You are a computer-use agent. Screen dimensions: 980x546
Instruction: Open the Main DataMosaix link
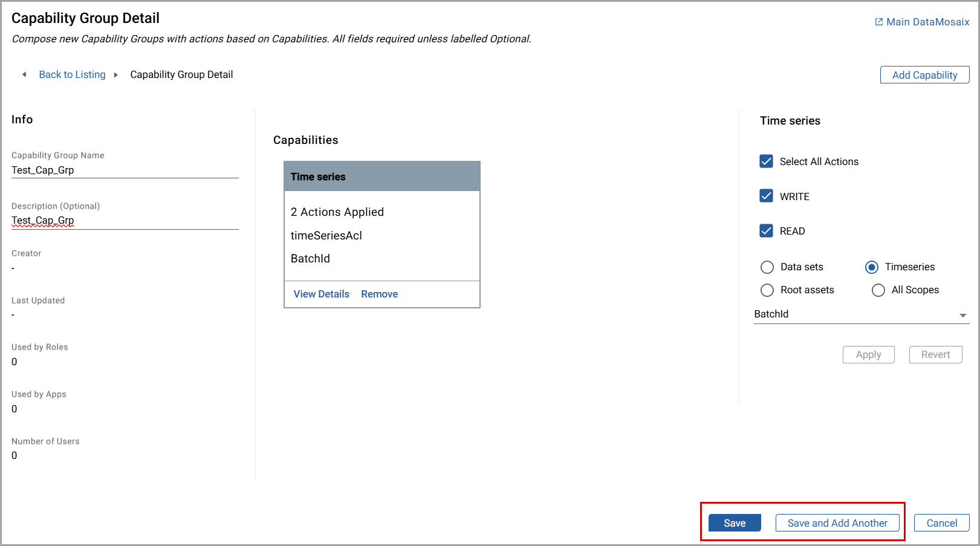point(927,22)
